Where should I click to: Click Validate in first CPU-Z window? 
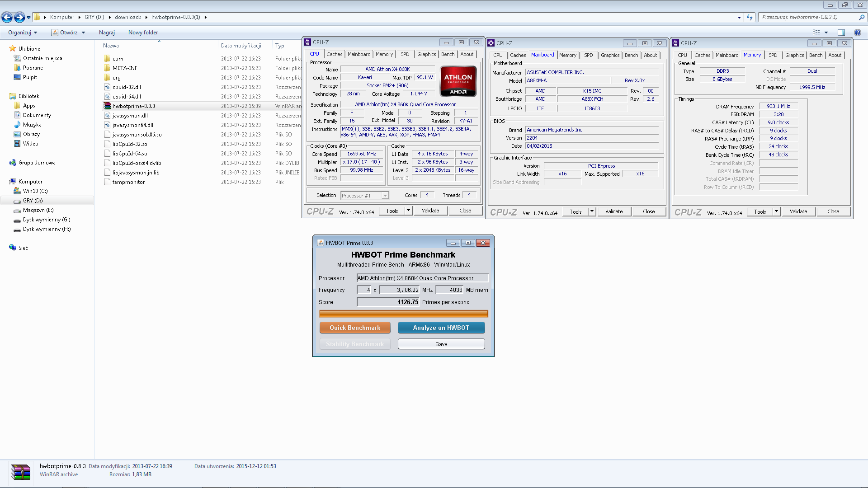[x=430, y=211]
